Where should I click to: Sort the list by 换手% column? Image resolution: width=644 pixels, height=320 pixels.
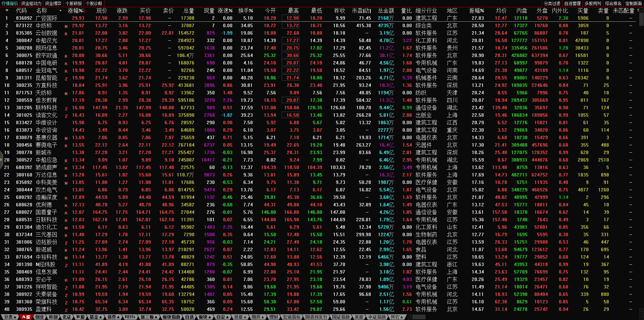click(245, 11)
